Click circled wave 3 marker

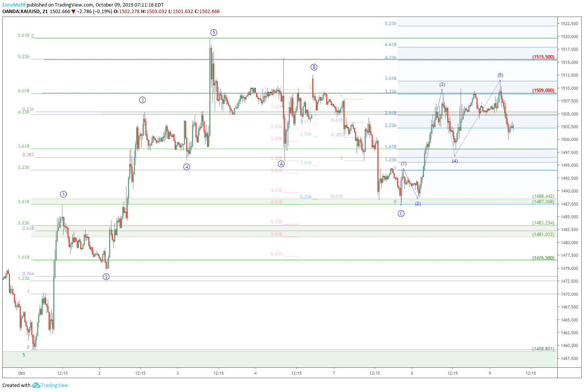point(143,100)
